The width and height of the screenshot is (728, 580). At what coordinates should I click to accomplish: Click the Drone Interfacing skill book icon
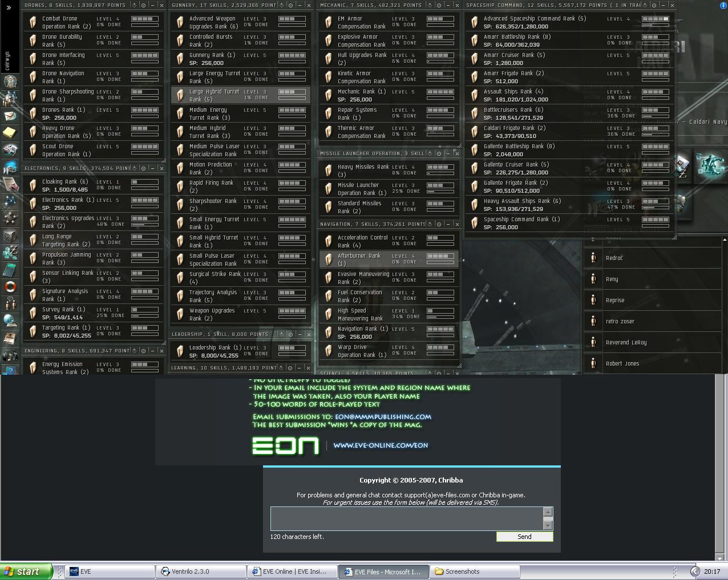tap(33, 59)
